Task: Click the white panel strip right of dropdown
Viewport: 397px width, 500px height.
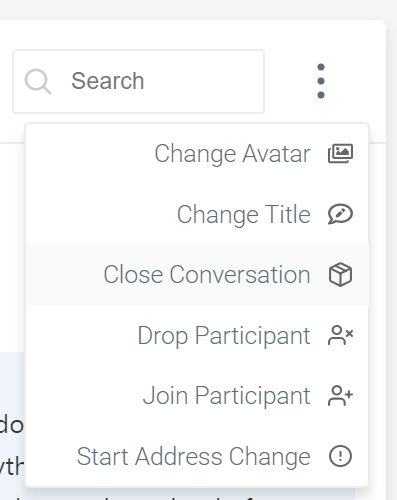Action: coord(377,300)
